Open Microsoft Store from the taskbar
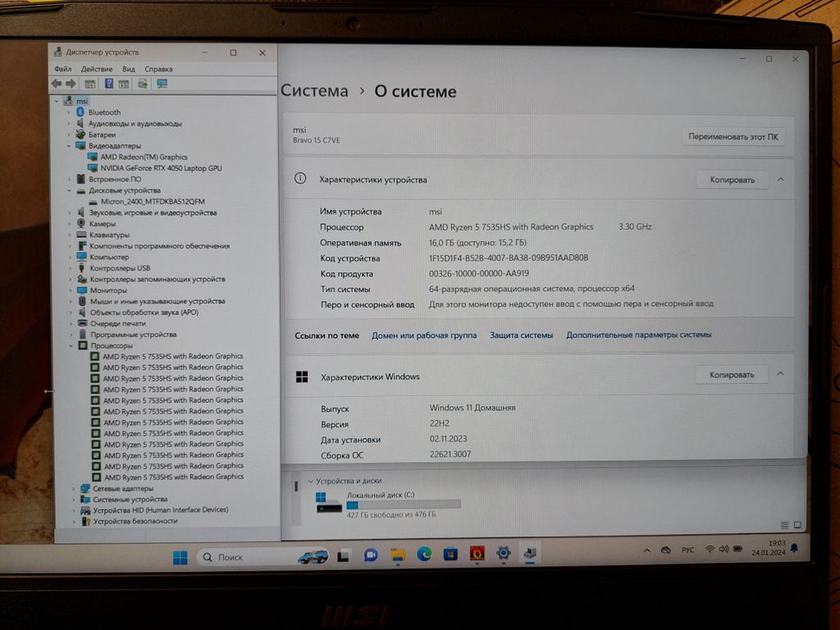This screenshot has width=840, height=630. coord(450,554)
